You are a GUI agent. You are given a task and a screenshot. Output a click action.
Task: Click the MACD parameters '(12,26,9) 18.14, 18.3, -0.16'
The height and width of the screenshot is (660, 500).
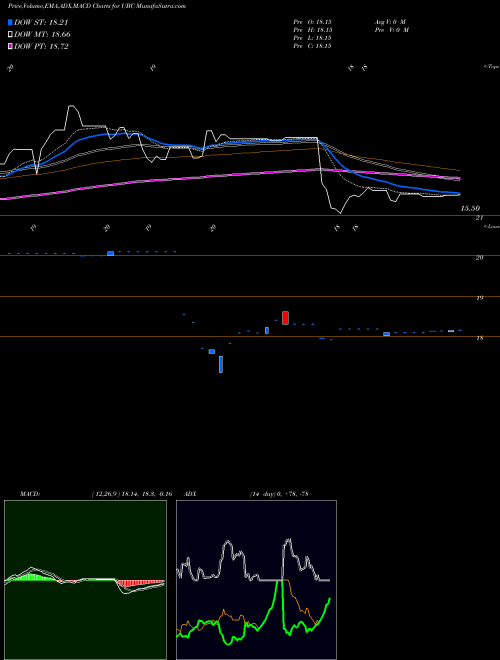[131, 494]
